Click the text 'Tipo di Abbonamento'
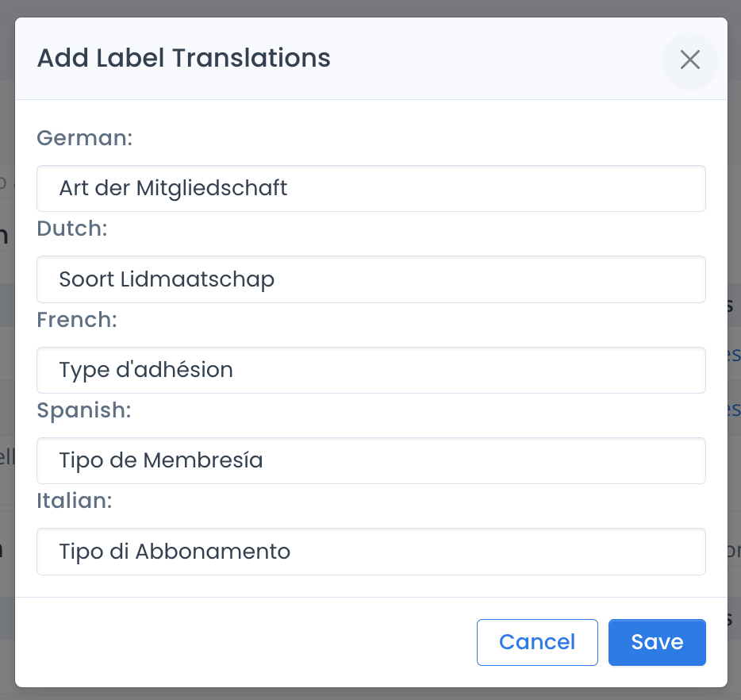Screen dimensions: 741x700 click(x=173, y=552)
